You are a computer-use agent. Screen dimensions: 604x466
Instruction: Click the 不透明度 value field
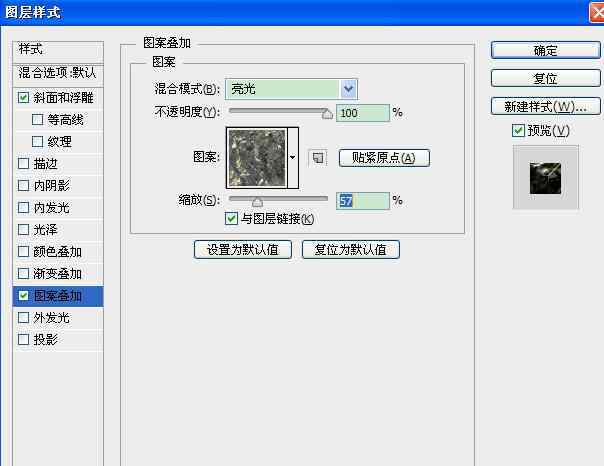362,113
